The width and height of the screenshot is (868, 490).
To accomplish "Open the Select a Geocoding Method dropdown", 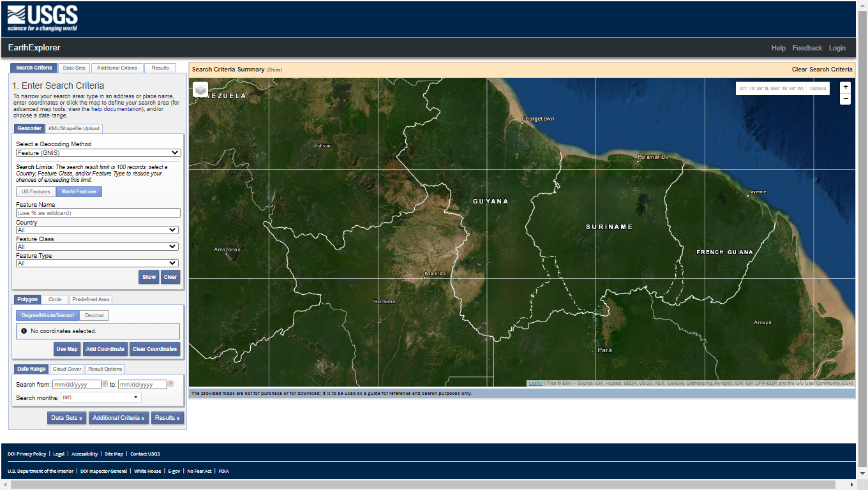I will [x=98, y=152].
